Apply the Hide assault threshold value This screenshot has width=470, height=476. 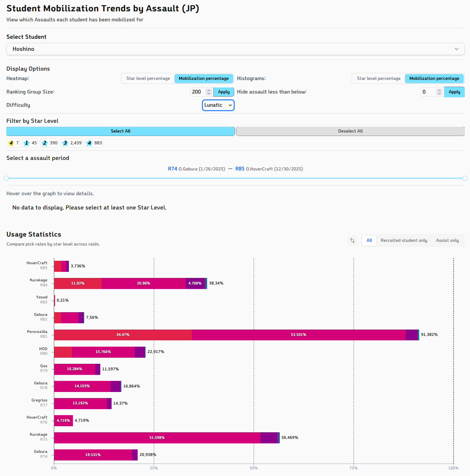454,92
